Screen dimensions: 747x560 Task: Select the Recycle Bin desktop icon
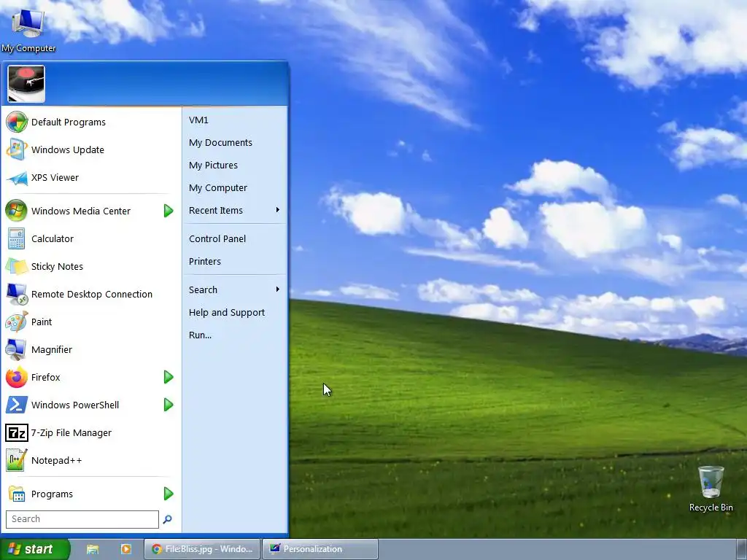point(711,489)
